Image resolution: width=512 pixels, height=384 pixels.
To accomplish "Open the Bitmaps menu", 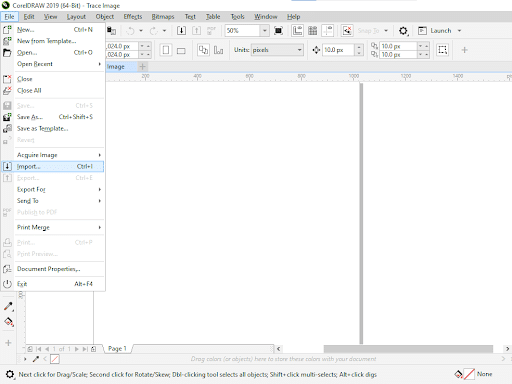I will [x=163, y=17].
